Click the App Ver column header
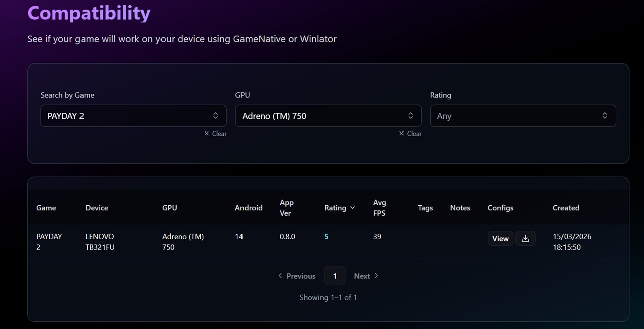Image resolution: width=644 pixels, height=329 pixels. [287, 208]
